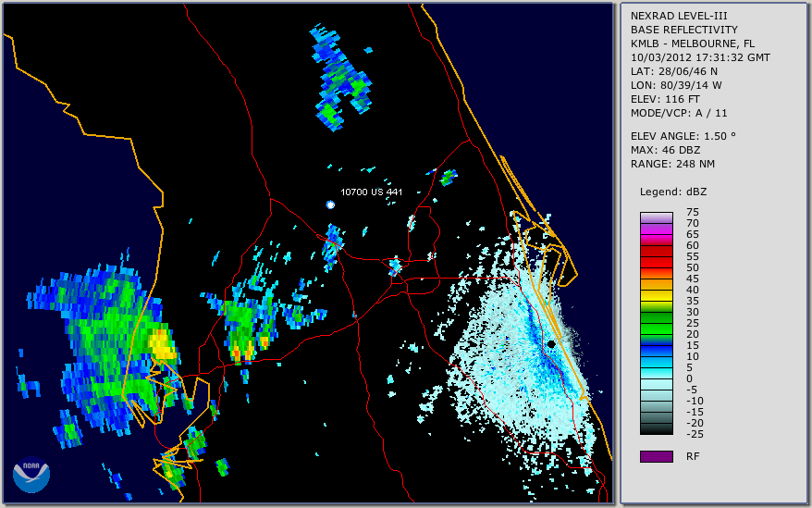This screenshot has width=812, height=508.
Task: Click the '75' legend value
Action: click(693, 212)
